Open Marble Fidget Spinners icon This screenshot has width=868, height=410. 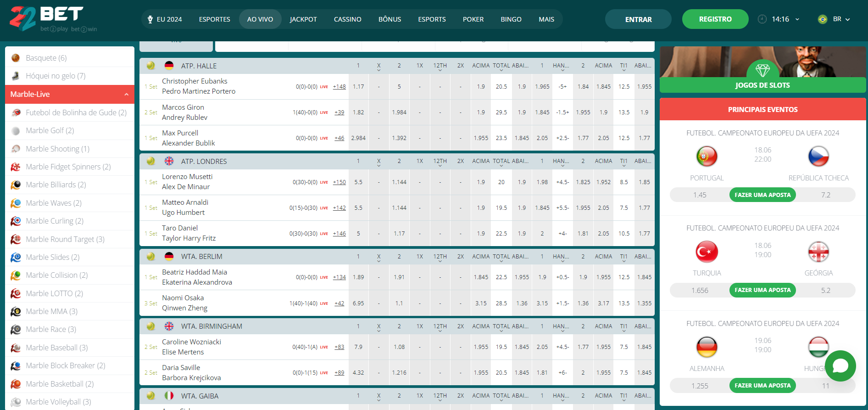(16, 167)
